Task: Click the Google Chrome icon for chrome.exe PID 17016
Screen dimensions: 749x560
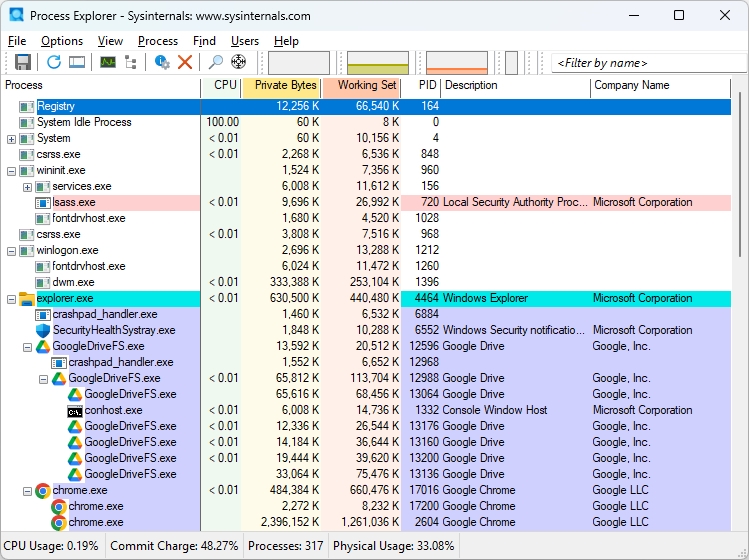Action: [x=43, y=490]
